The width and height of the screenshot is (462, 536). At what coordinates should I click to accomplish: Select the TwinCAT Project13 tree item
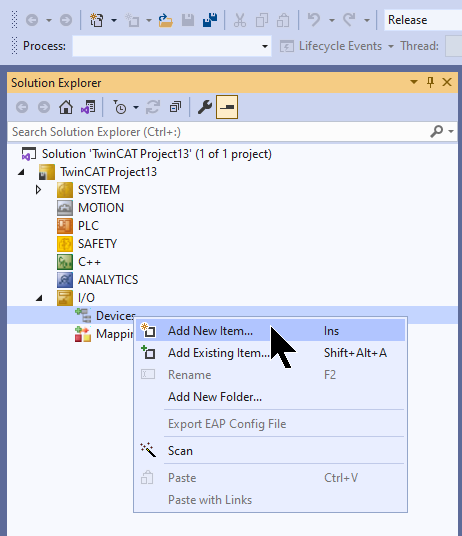click(108, 172)
